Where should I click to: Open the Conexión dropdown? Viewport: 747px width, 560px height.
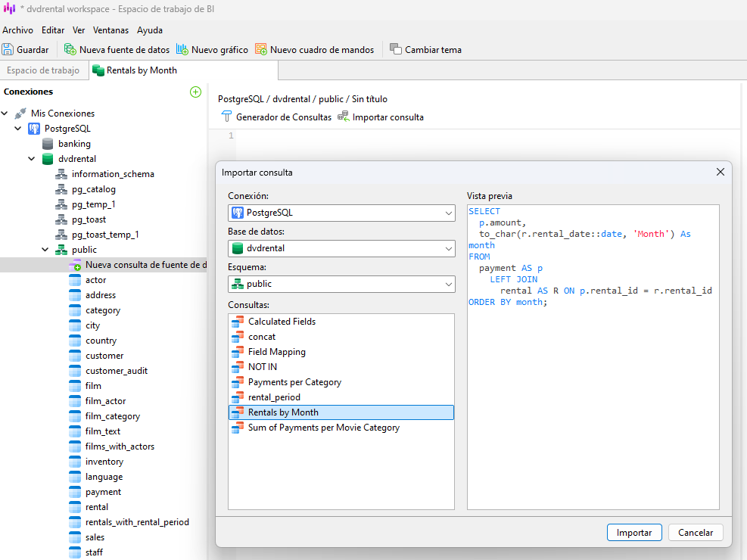(341, 213)
